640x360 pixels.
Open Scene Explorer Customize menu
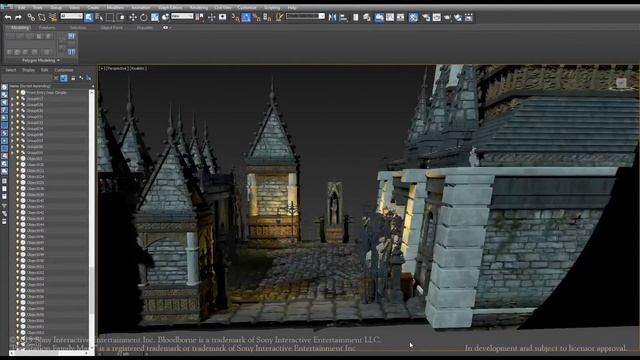click(64, 70)
